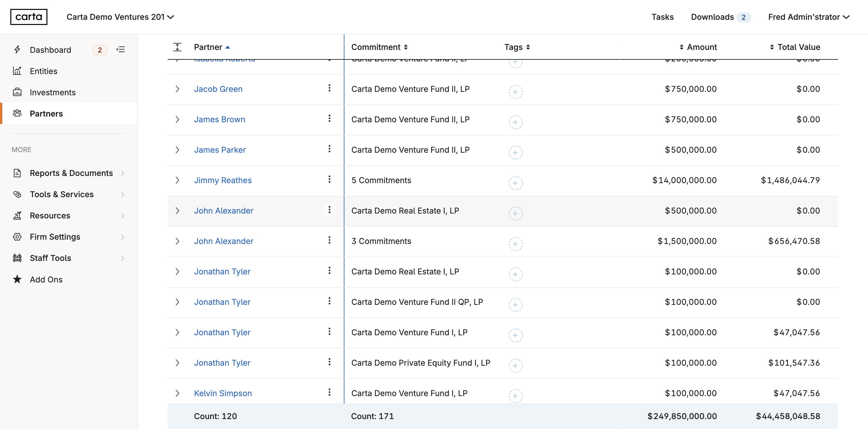Open the Tasks link
Screen dimensions: 868x430
[662, 17]
